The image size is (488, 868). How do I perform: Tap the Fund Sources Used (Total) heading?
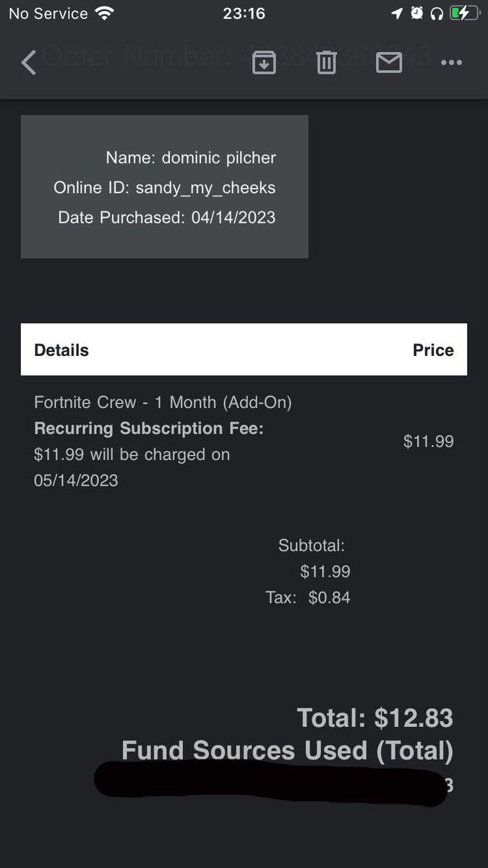[287, 751]
